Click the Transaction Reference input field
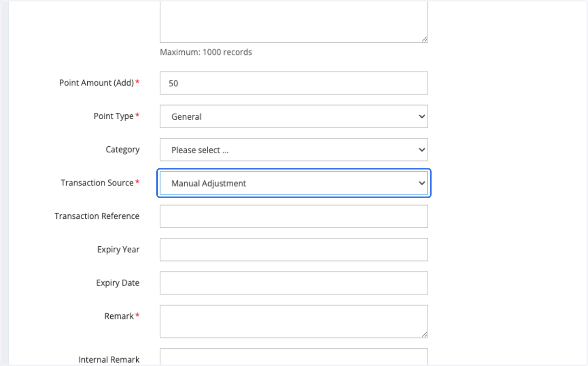 tap(294, 216)
